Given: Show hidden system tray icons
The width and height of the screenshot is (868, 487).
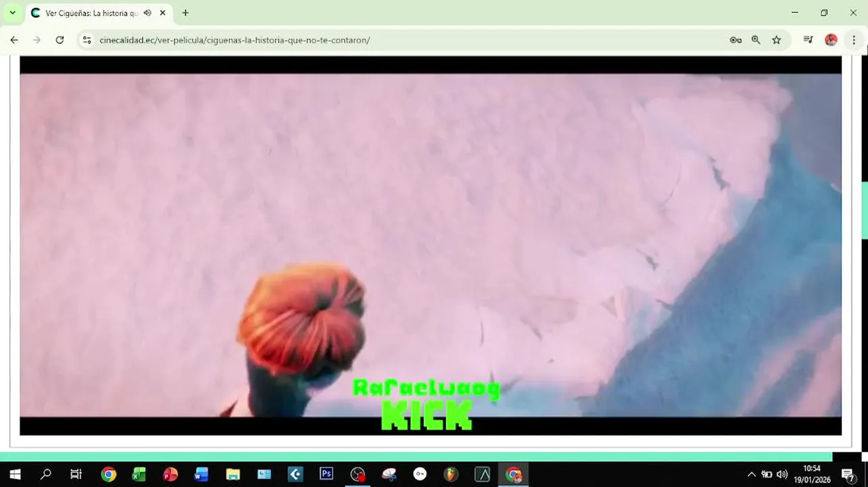Looking at the screenshot, I should [751, 474].
